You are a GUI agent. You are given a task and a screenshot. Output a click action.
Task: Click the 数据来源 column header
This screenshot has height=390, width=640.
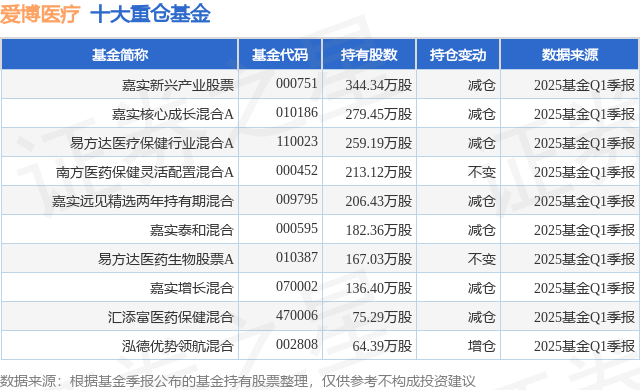pos(570,55)
